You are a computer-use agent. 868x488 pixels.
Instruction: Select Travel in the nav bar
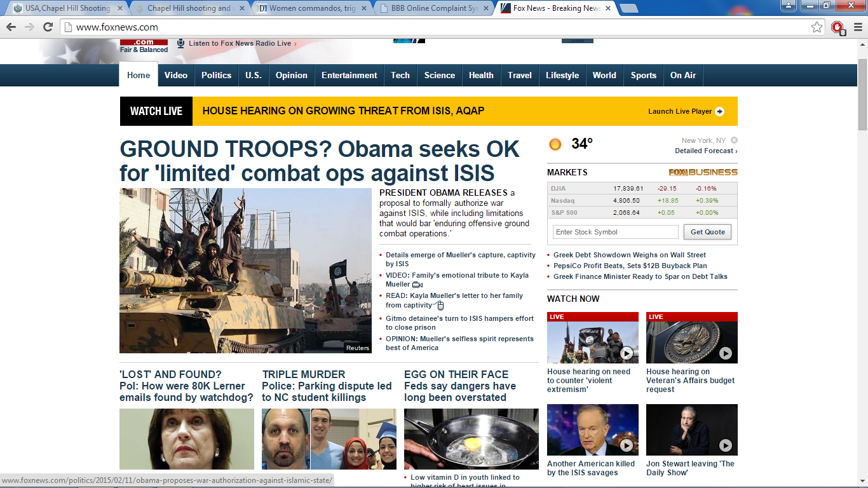tap(520, 75)
